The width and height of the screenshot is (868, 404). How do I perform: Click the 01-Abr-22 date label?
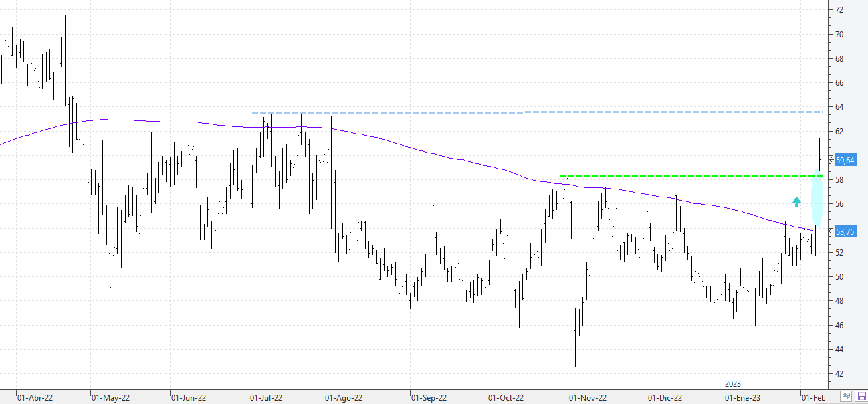35,397
